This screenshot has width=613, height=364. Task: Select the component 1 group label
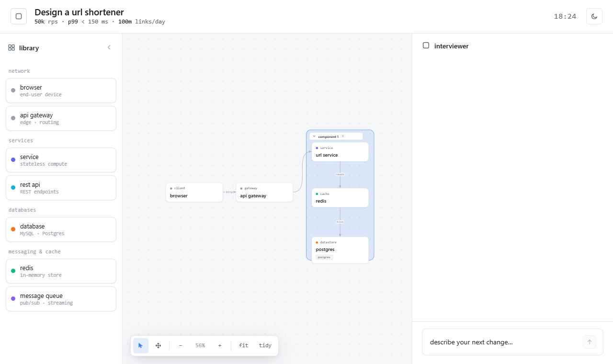click(328, 136)
